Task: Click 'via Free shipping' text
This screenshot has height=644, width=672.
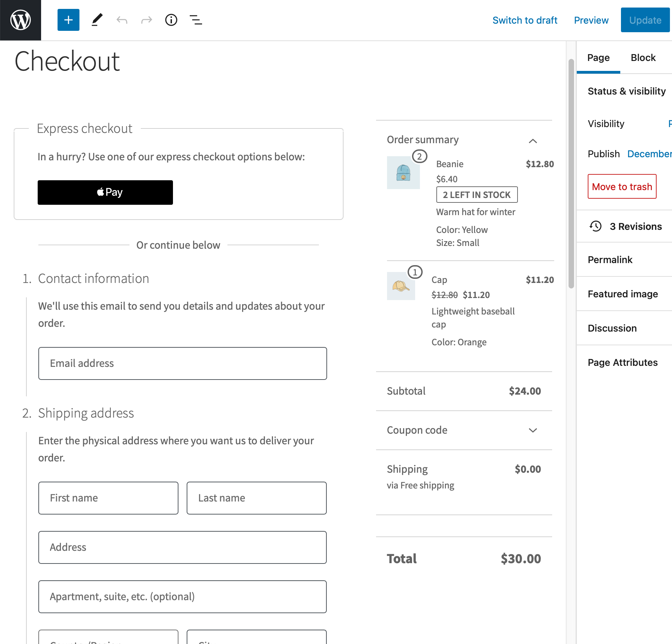Action: coord(420,486)
